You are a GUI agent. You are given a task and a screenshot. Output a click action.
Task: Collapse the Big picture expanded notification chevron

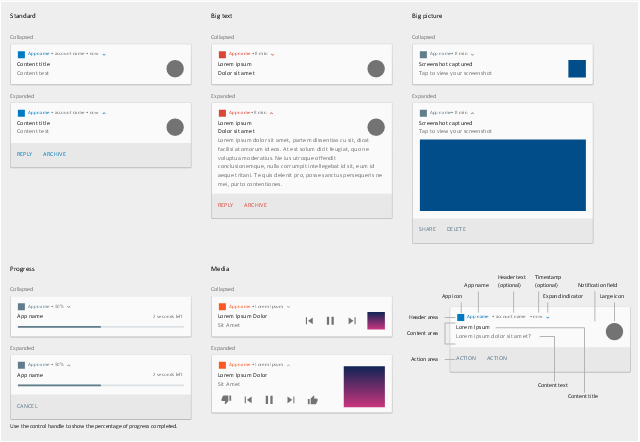tap(472, 113)
